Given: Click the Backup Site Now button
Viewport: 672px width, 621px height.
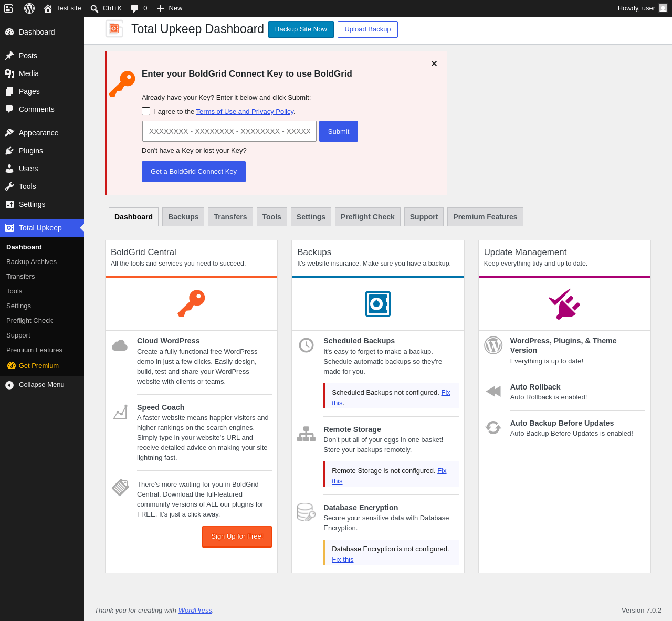Looking at the screenshot, I should [301, 29].
